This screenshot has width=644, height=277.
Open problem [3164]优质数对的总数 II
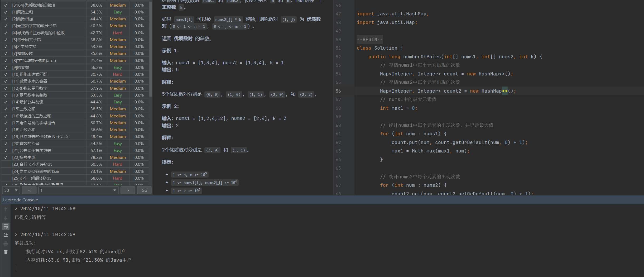point(33,5)
